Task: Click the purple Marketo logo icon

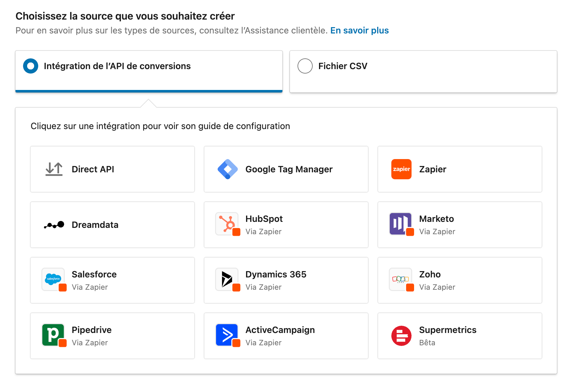Action: (401, 224)
